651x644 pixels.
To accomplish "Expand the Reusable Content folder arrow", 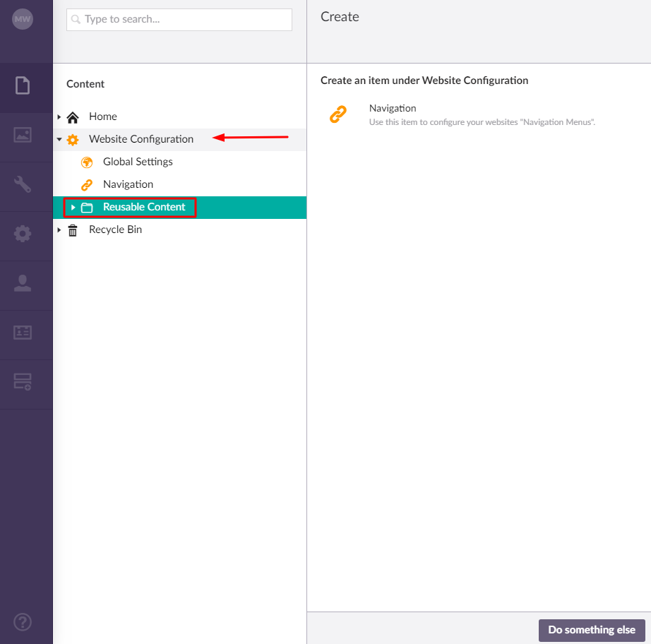I will pyautogui.click(x=73, y=207).
